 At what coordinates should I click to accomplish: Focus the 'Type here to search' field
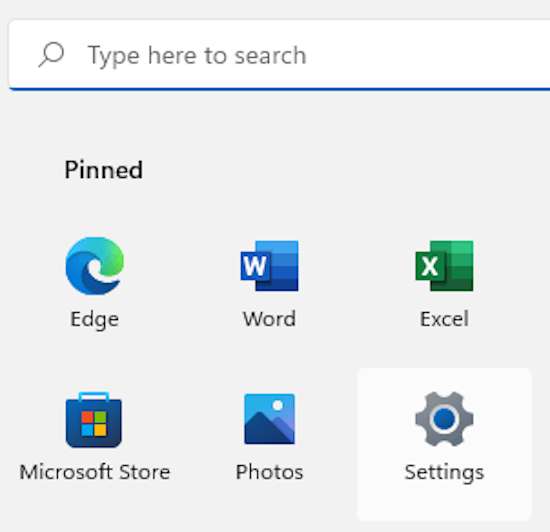coord(279,55)
